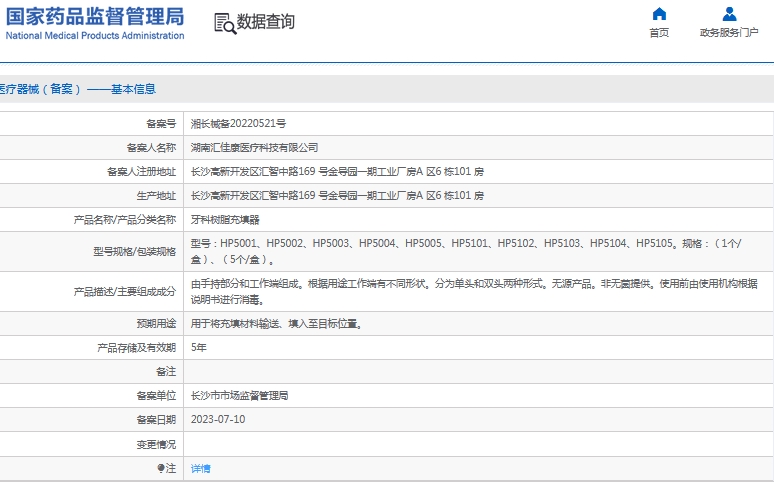
Task: Click the 型号规格/包装规格 label
Action: pos(135,252)
